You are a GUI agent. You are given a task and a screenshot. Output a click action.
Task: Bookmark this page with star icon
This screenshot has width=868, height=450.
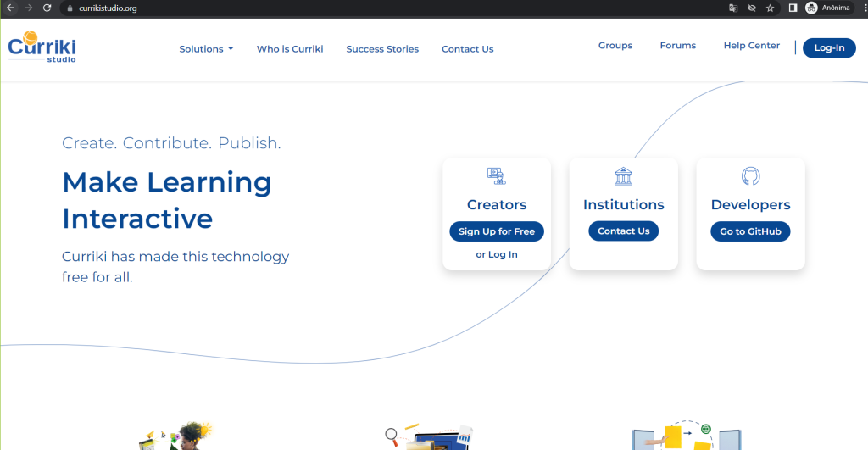tap(770, 8)
